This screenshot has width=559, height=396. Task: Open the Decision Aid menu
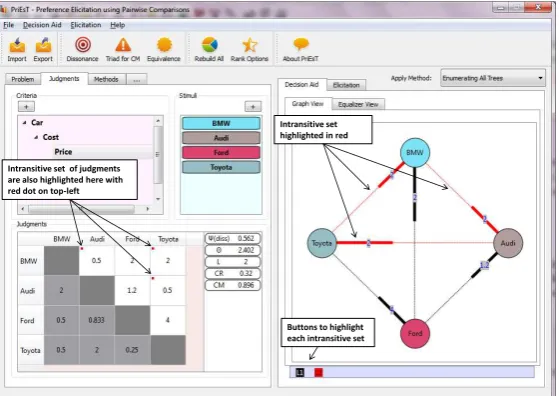[42, 25]
